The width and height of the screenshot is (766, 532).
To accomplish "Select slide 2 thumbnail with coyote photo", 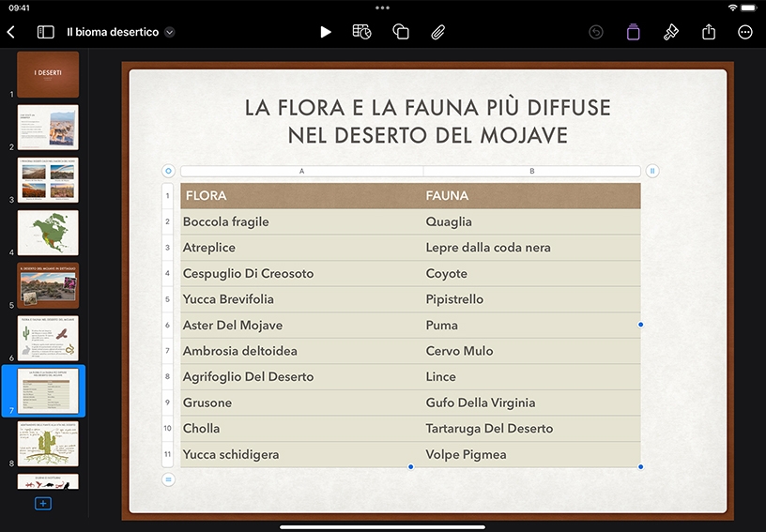I will click(48, 128).
